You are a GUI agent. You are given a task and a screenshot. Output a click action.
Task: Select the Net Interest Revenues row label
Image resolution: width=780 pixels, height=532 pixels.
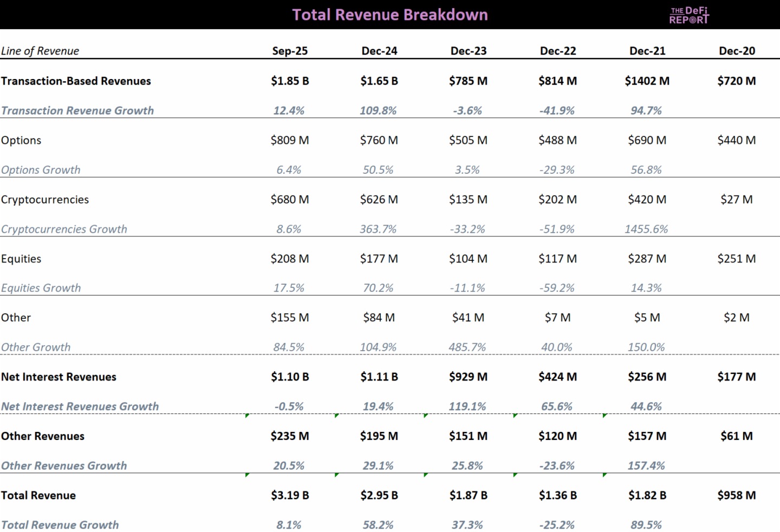pos(58,377)
